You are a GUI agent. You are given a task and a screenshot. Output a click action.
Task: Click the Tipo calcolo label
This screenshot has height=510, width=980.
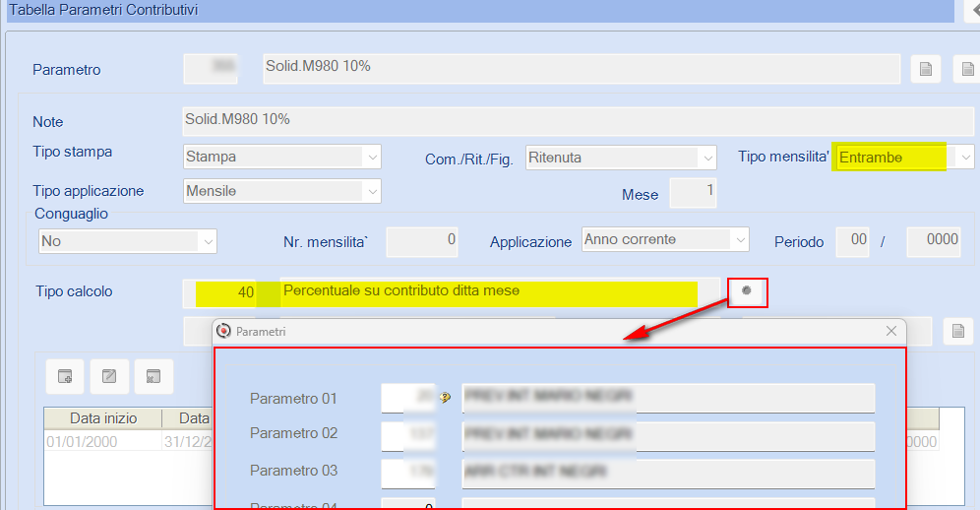click(74, 291)
